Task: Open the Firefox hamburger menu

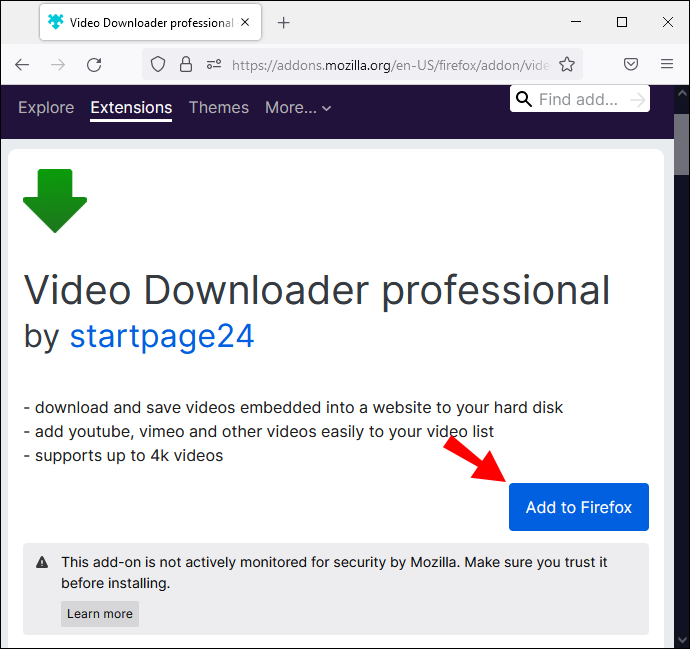Action: 667,64
